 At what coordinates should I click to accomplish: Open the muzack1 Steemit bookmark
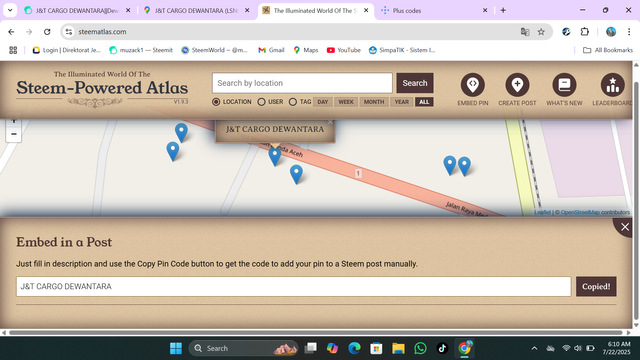click(x=141, y=50)
